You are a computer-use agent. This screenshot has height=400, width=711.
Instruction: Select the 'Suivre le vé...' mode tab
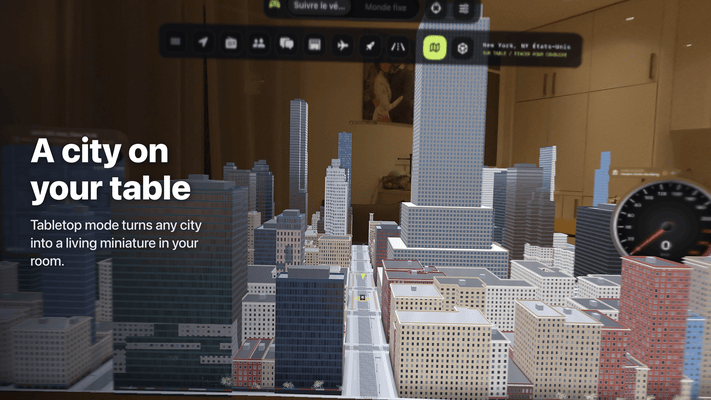click(x=319, y=6)
